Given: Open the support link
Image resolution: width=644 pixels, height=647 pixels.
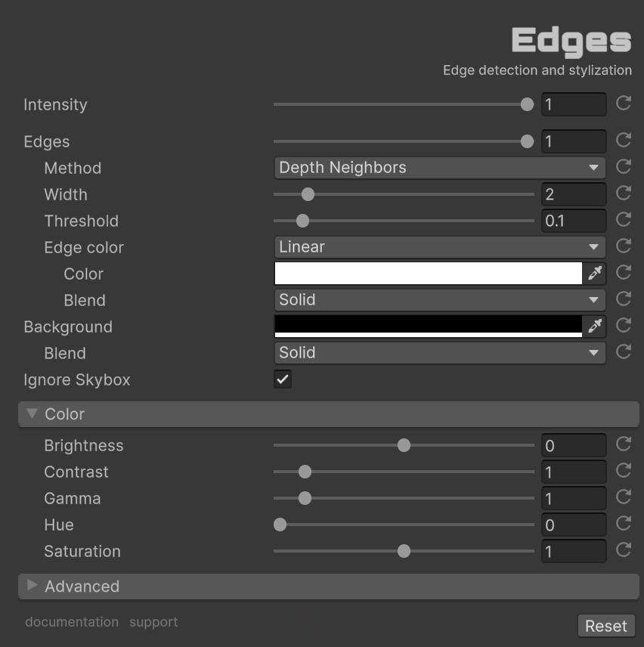Looking at the screenshot, I should pos(153,622).
